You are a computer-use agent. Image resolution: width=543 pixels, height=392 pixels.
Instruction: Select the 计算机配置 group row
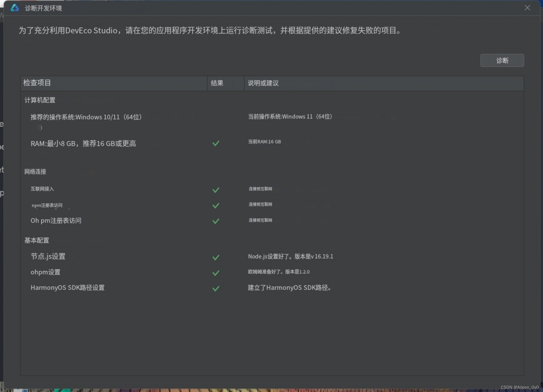click(40, 100)
